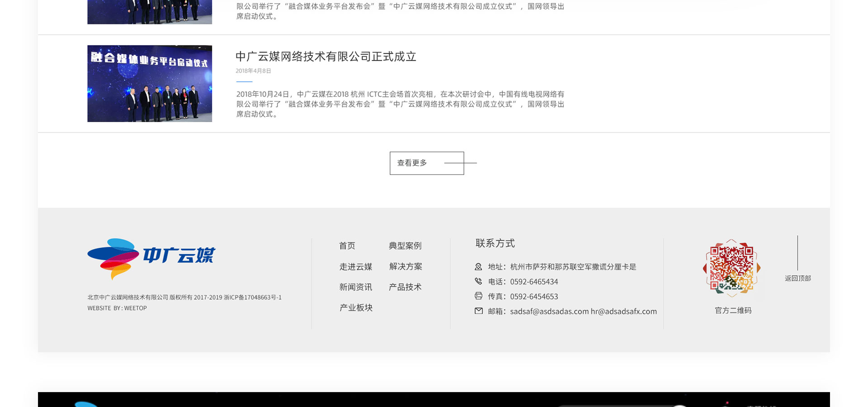Click the 中广云媒 footer logo
Screen dimensions: 868x407
(x=151, y=258)
